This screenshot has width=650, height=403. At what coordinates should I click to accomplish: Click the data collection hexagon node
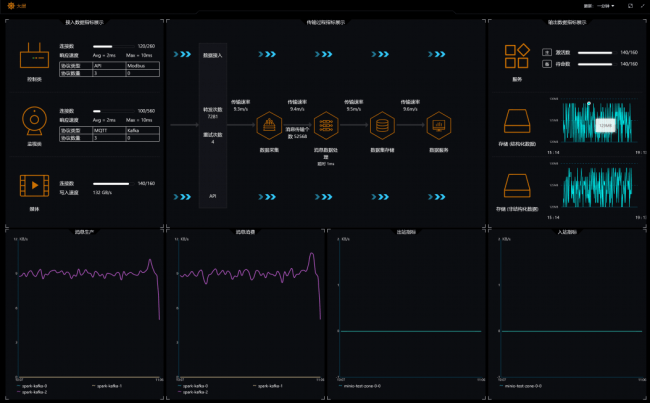click(x=269, y=125)
